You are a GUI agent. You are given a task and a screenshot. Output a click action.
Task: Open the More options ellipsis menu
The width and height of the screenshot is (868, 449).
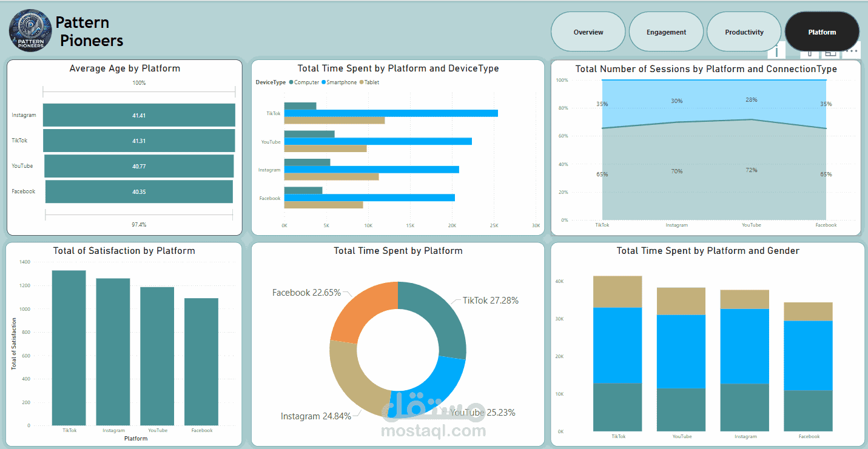click(852, 51)
